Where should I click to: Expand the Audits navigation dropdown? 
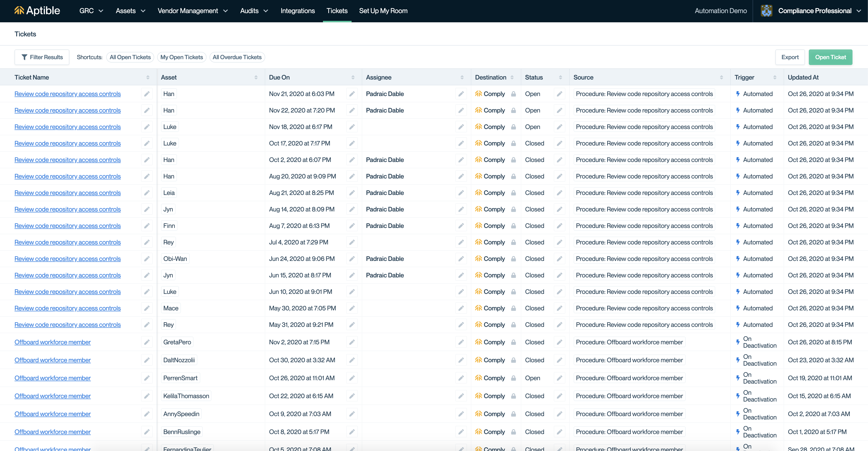(x=254, y=11)
